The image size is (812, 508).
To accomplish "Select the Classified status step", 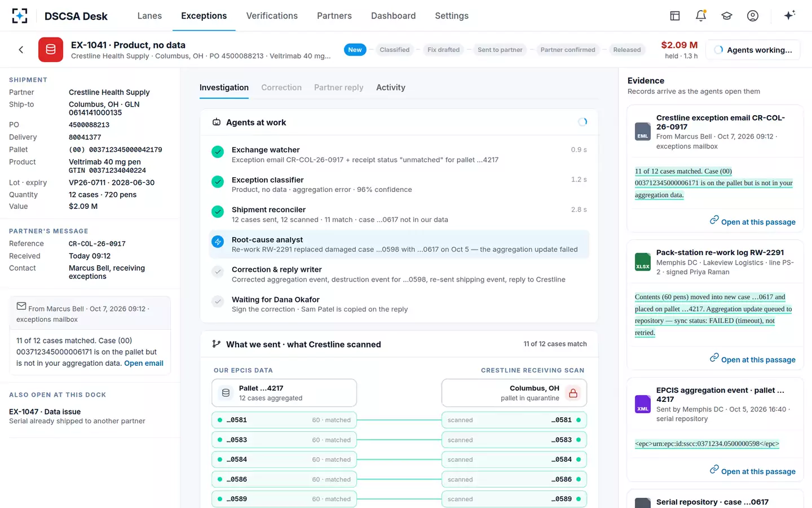I will tap(395, 50).
